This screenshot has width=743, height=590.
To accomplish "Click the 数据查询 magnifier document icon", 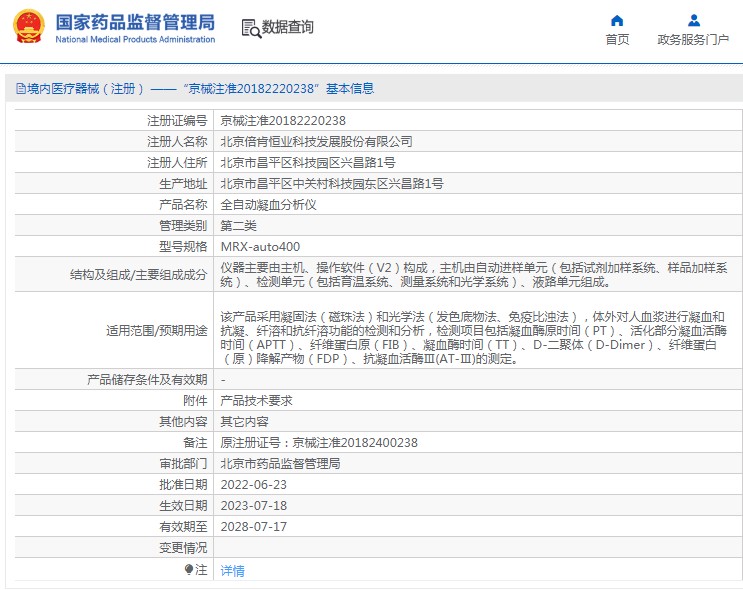I will tap(251, 28).
